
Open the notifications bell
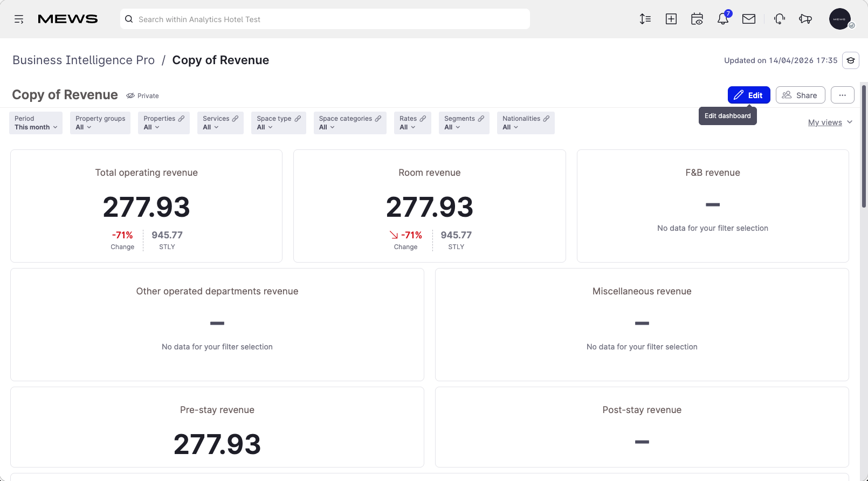(x=723, y=19)
